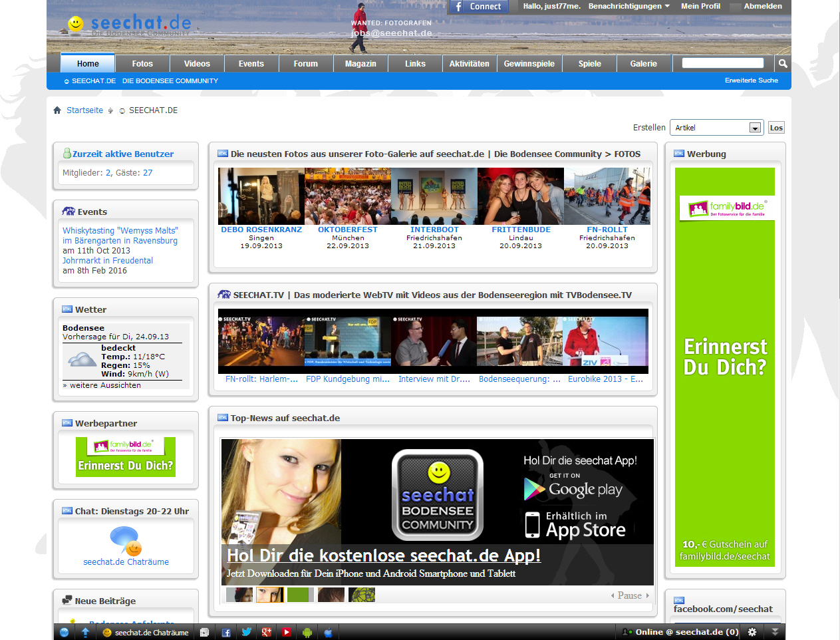Screen dimensions: 840x640
Task: Click the Facebook Connect button
Action: pyautogui.click(x=478, y=7)
